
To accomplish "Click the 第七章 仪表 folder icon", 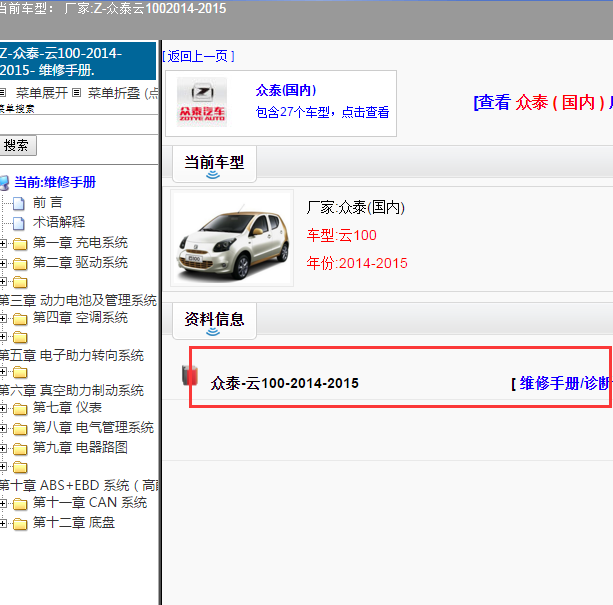I will coord(20,409).
